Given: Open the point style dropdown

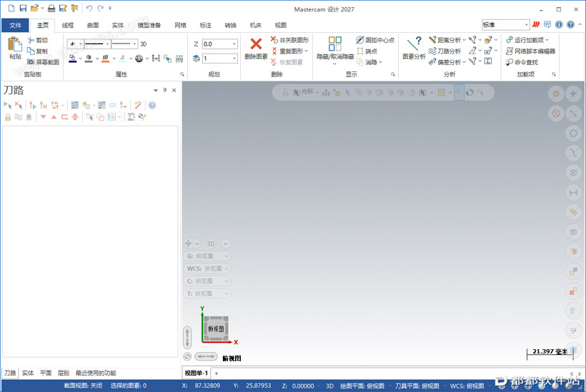Looking at the screenshot, I should (80, 44).
